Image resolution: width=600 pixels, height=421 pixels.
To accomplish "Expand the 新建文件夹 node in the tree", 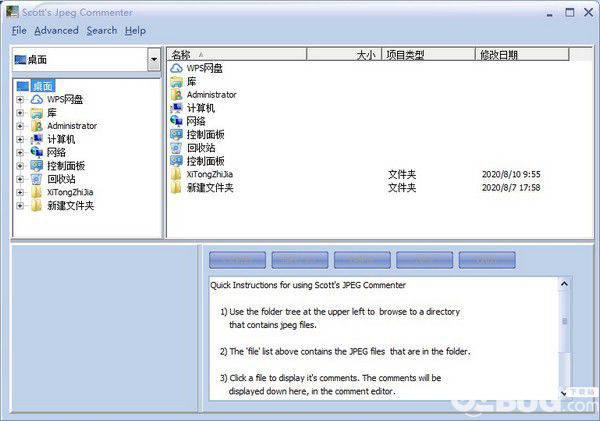I will pos(20,206).
